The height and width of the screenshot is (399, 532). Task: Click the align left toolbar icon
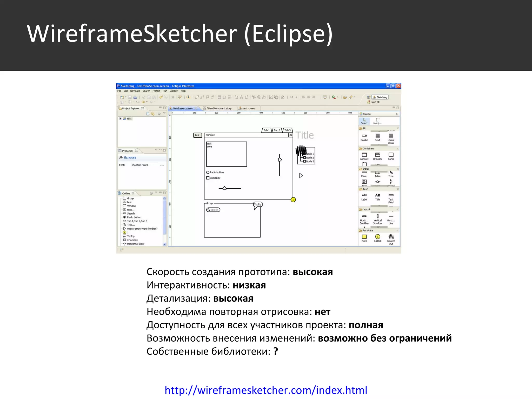303,97
